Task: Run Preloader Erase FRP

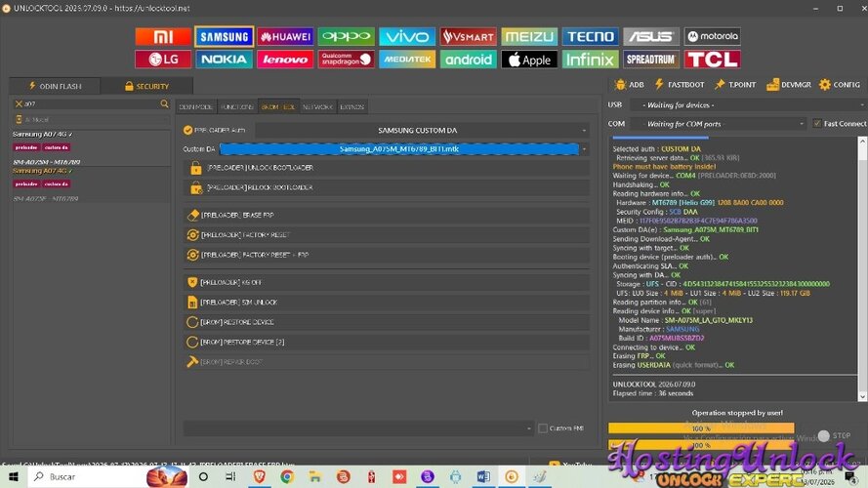Action: coord(386,216)
